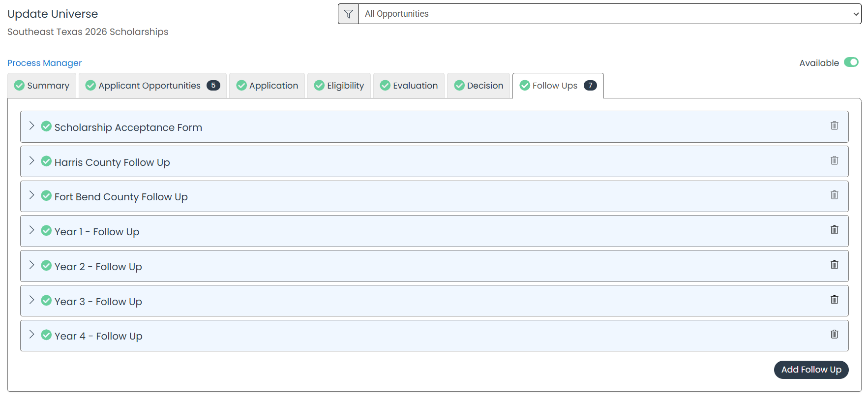Viewport: 868px width, 405px height.
Task: Toggle the Available switch
Action: pos(851,62)
